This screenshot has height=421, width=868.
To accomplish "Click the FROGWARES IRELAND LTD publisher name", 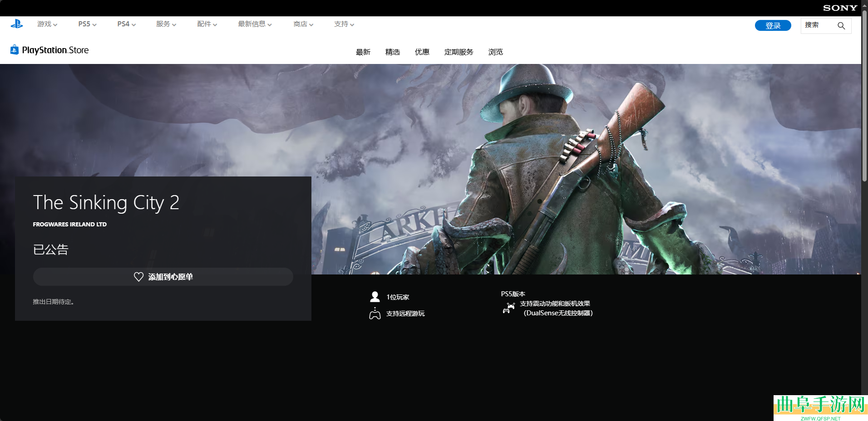I will 70,225.
